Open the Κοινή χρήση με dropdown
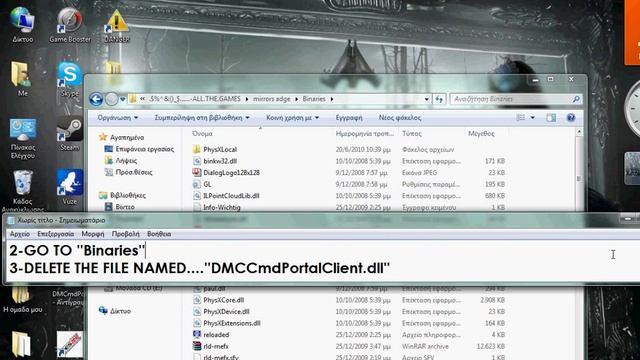The width and height of the screenshot is (640, 360). [x=293, y=118]
